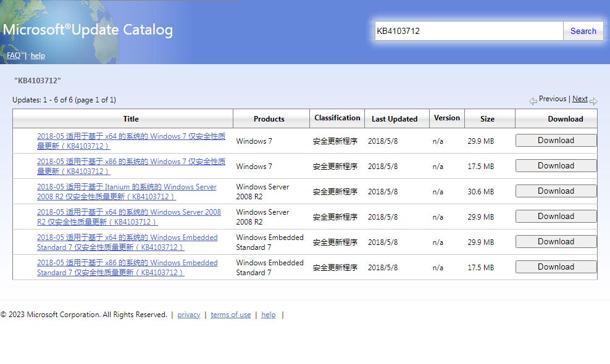This screenshot has width=610, height=364.
Task: Download the Itanium Windows Server 2008 R2 update
Action: [x=556, y=191]
